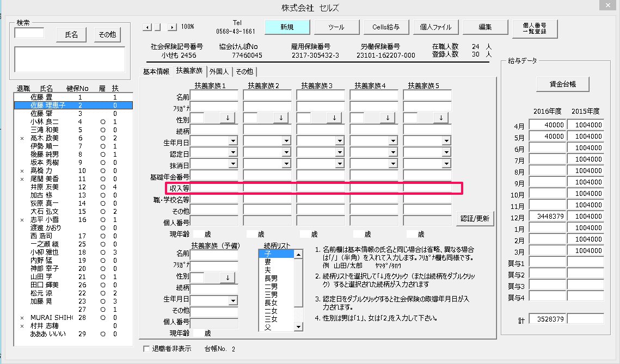Click the search text input field
Image resolution: width=620 pixels, height=364 pixels.
click(29, 33)
